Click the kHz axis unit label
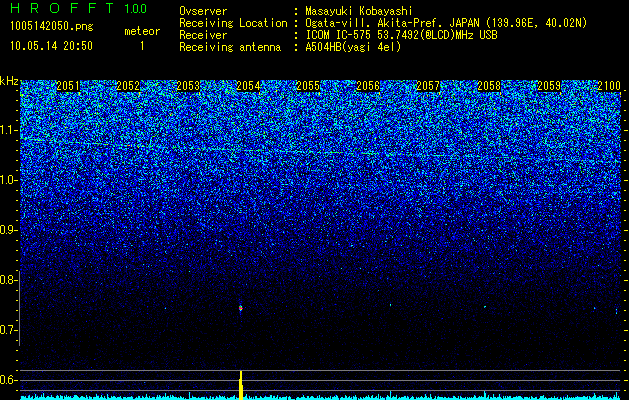The width and height of the screenshot is (629, 400). (9, 81)
